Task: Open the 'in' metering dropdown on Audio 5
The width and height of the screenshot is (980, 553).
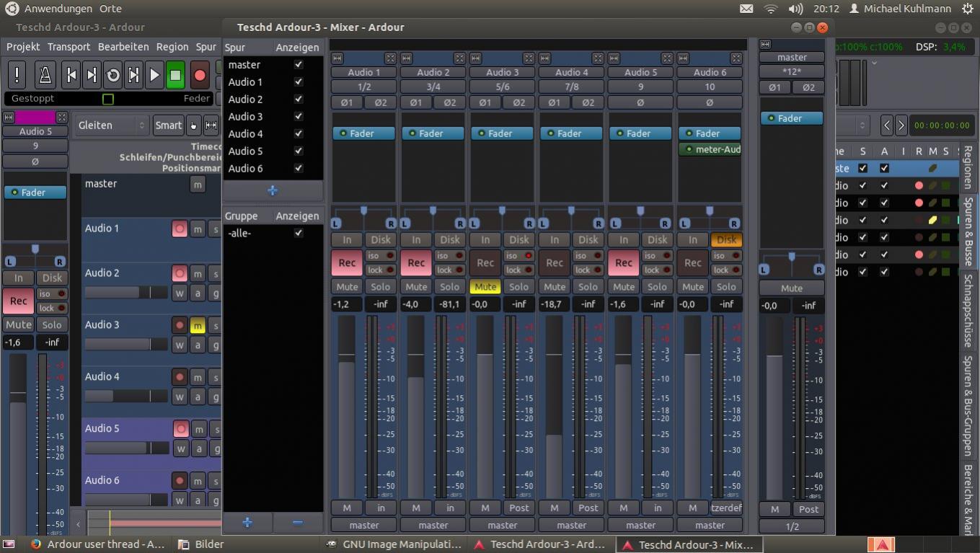Action: point(658,508)
